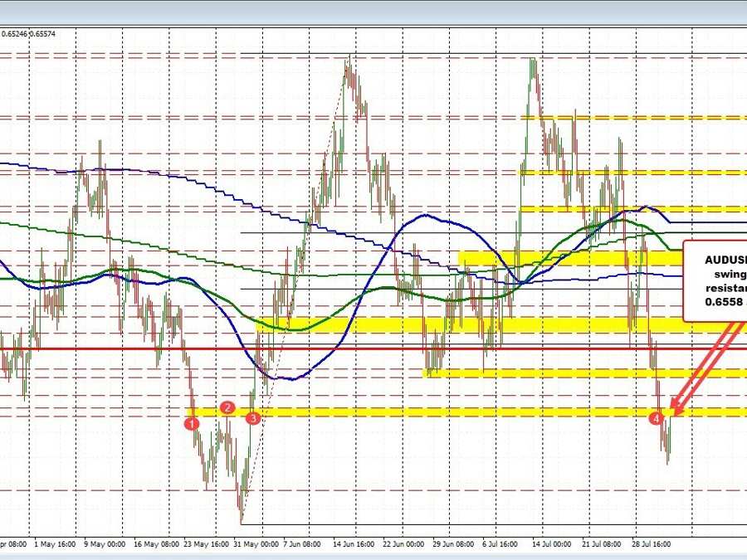
Task: Select the red circle marker numbered 2
Action: click(227, 407)
